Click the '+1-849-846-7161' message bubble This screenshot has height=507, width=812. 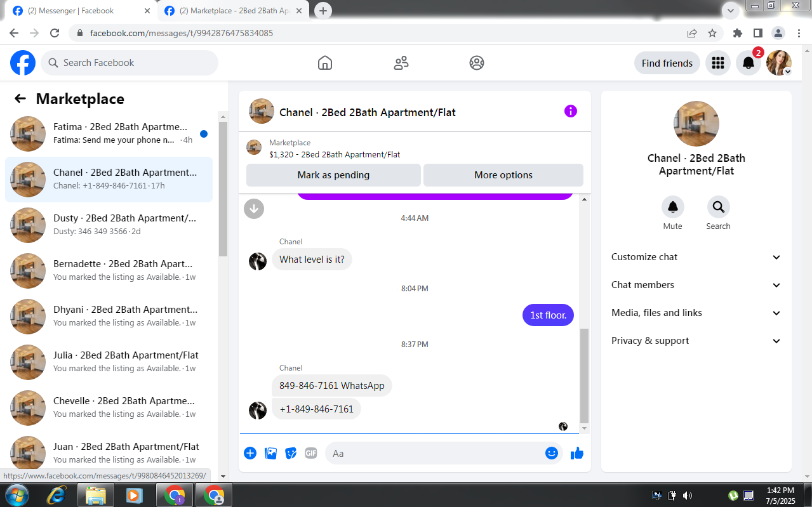pyautogui.click(x=316, y=409)
